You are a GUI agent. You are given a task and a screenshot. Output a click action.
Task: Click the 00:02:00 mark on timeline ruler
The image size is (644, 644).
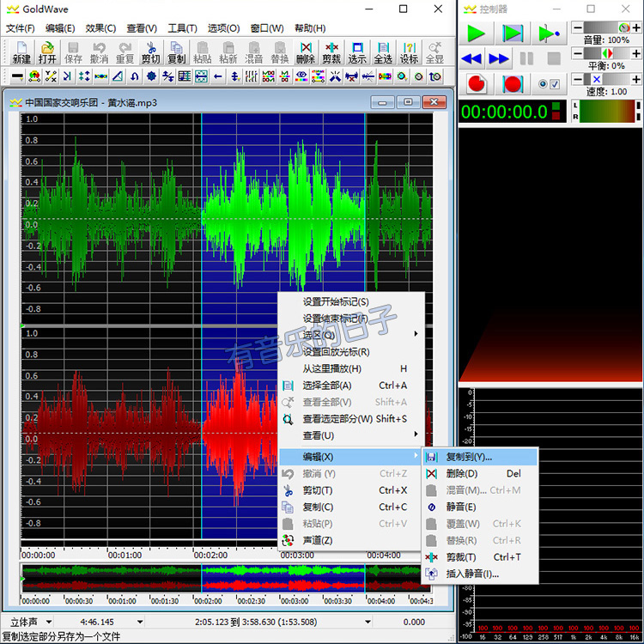click(x=210, y=555)
